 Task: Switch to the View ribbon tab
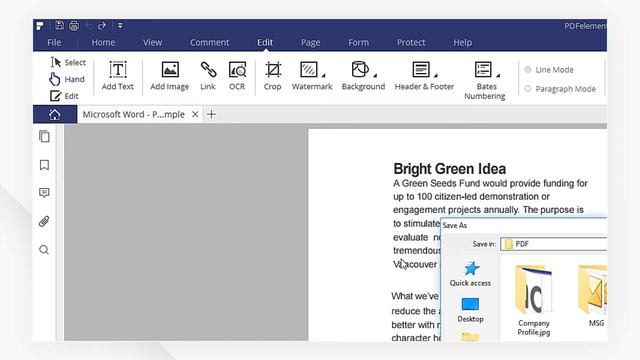(x=152, y=42)
